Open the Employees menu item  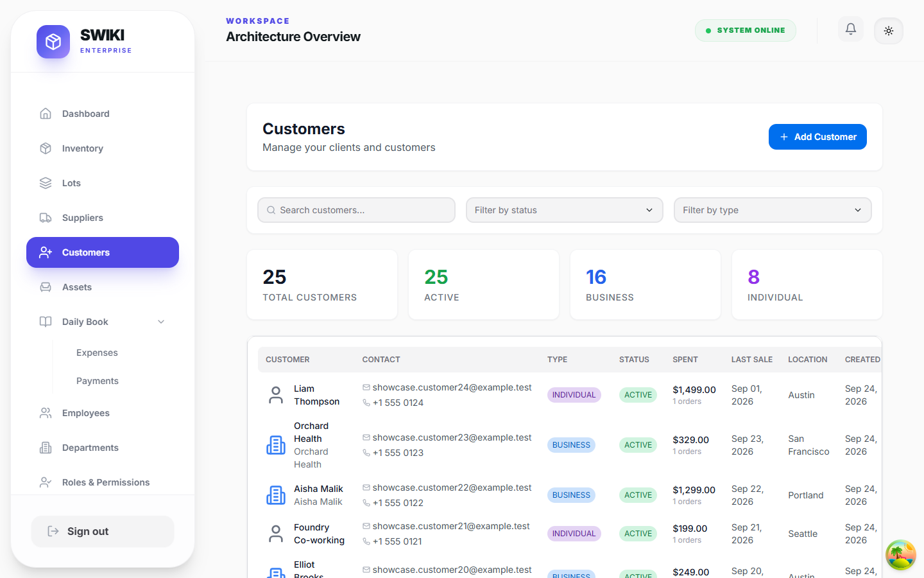103,413
